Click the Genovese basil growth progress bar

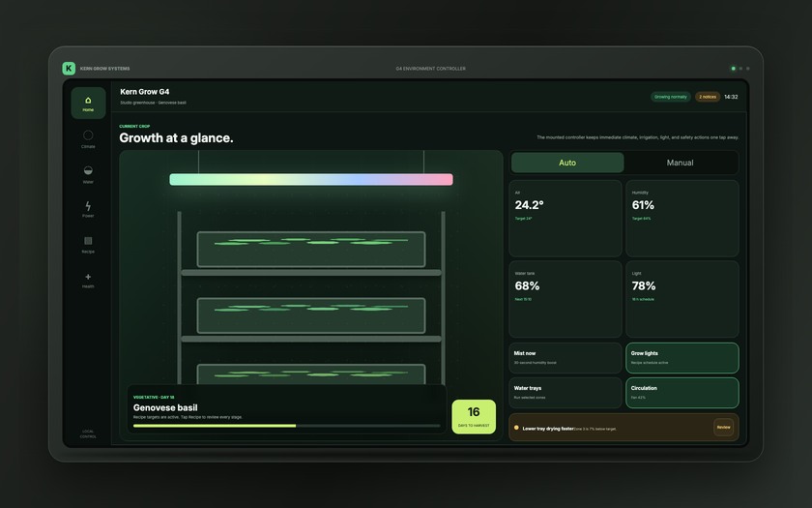click(x=286, y=426)
